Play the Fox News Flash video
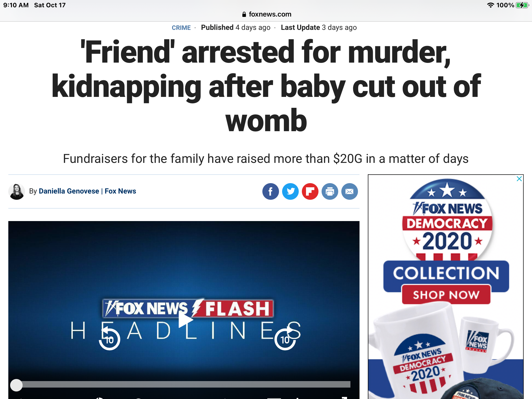Screen dimensions: 532x399 (185, 320)
